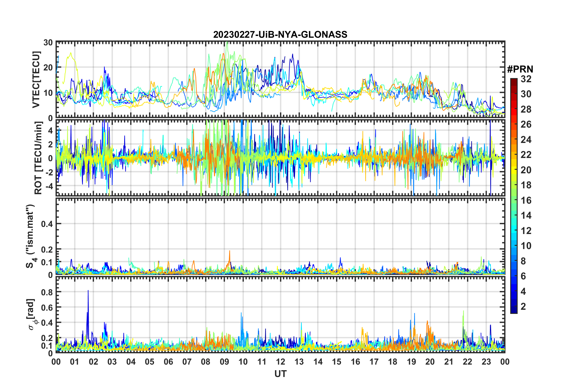Click hour tick "05" on the UT axis

(x=150, y=362)
